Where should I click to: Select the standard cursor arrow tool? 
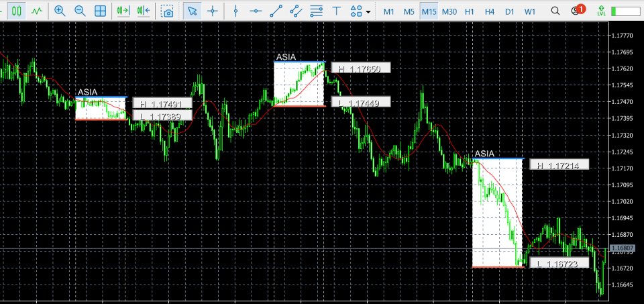[x=192, y=11]
